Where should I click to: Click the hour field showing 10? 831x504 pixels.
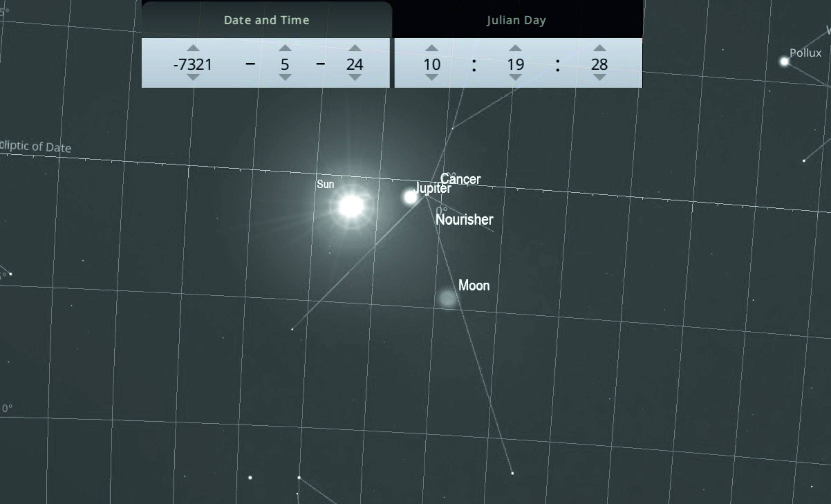(432, 64)
